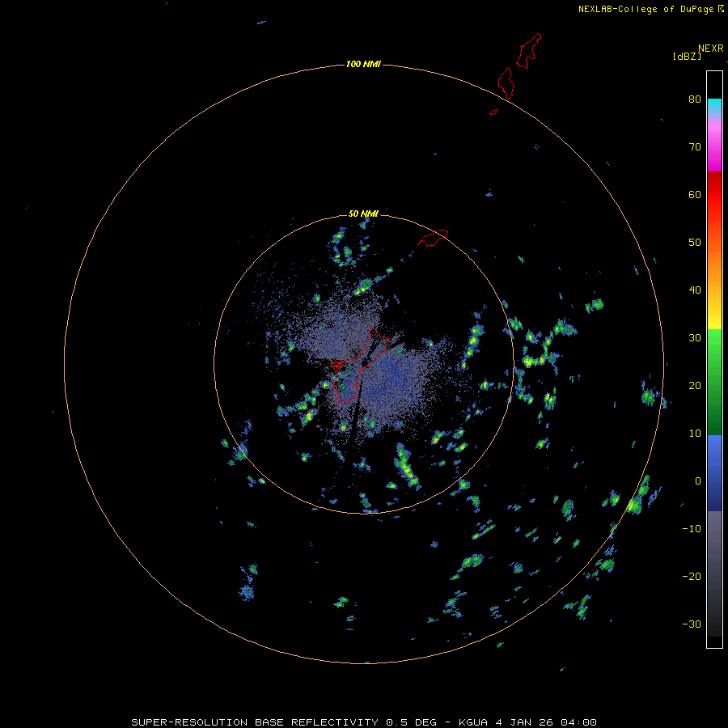The width and height of the screenshot is (728, 728).
Task: Click the northernmost red island outline
Action: 529,51
